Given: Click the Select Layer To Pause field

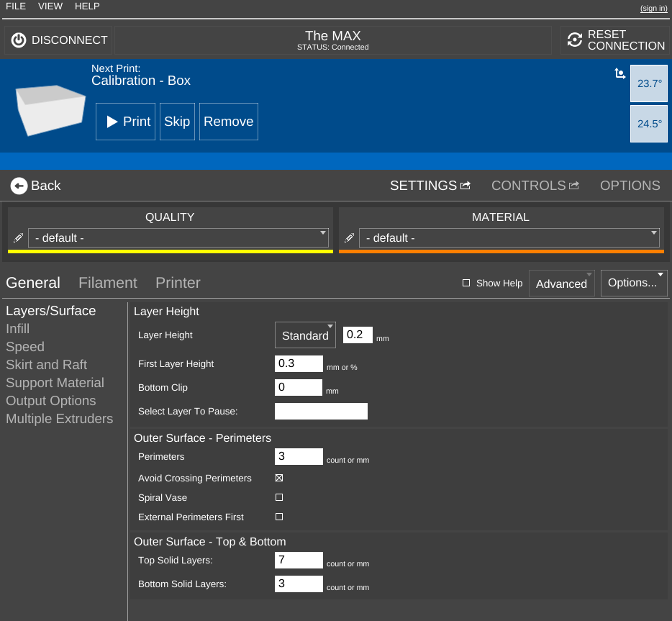Looking at the screenshot, I should [321, 412].
